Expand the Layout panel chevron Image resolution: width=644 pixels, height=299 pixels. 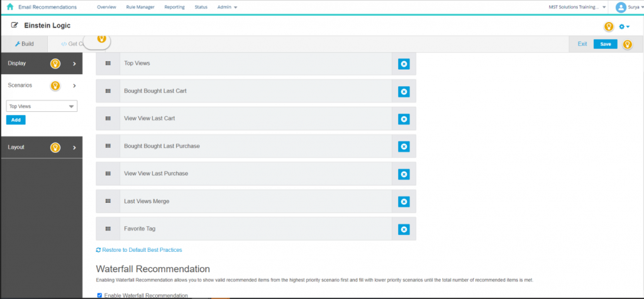(74, 147)
